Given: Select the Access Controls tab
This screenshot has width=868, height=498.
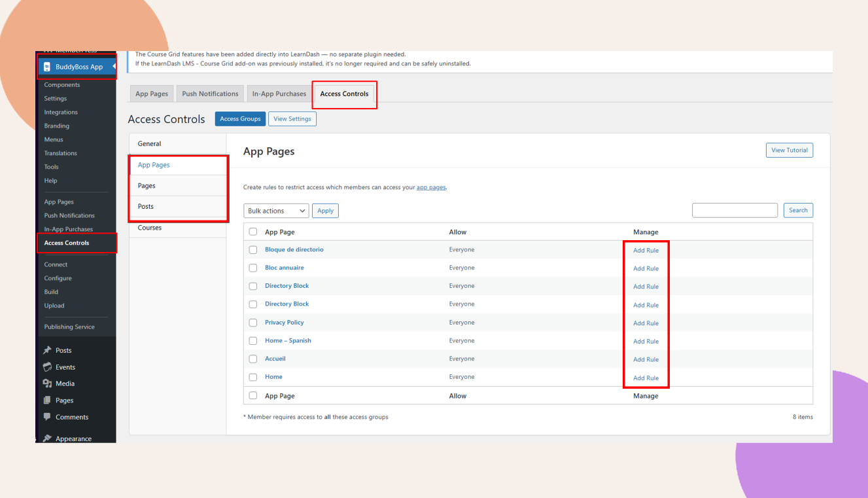Looking at the screenshot, I should coord(344,94).
